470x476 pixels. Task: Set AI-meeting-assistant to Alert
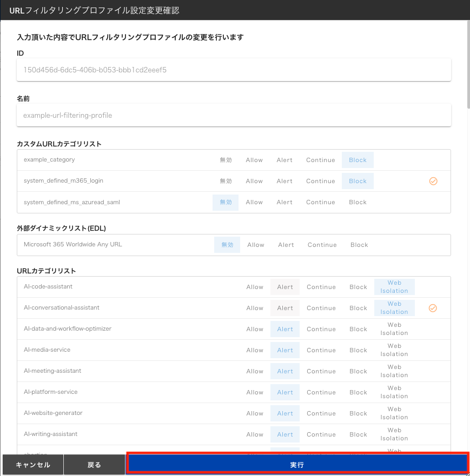(285, 371)
